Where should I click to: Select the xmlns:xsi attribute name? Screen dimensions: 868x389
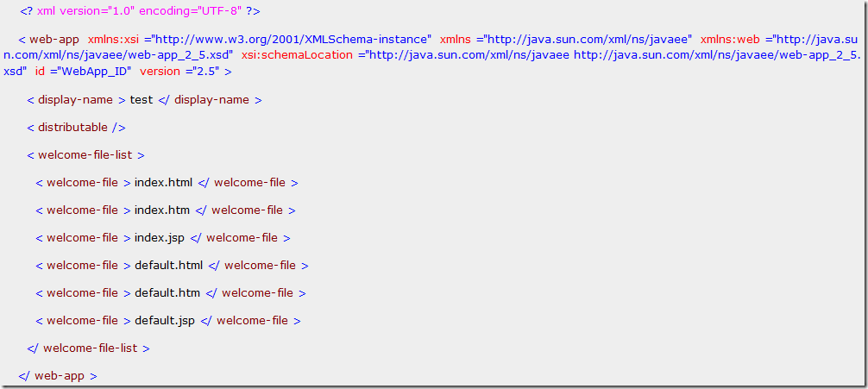114,40
